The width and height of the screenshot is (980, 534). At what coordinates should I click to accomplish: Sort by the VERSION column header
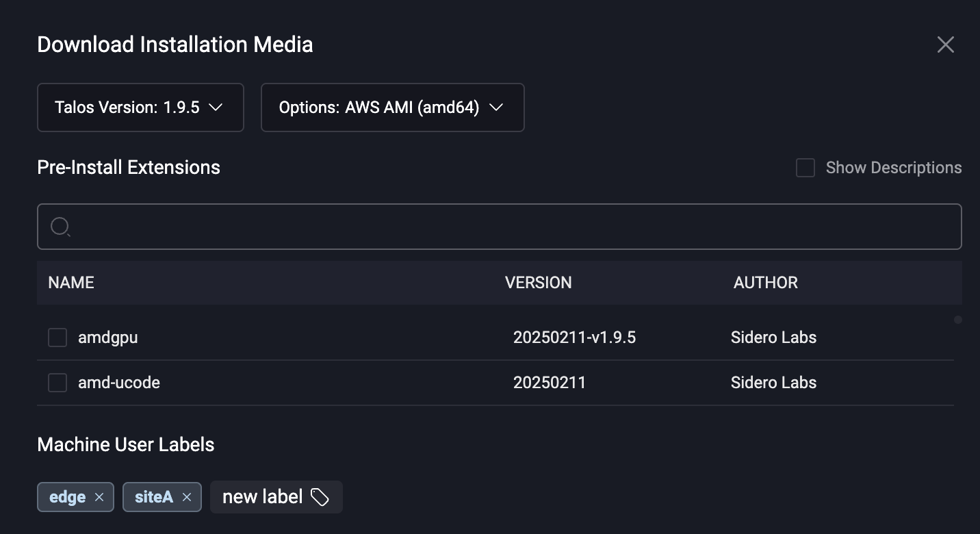[538, 283]
